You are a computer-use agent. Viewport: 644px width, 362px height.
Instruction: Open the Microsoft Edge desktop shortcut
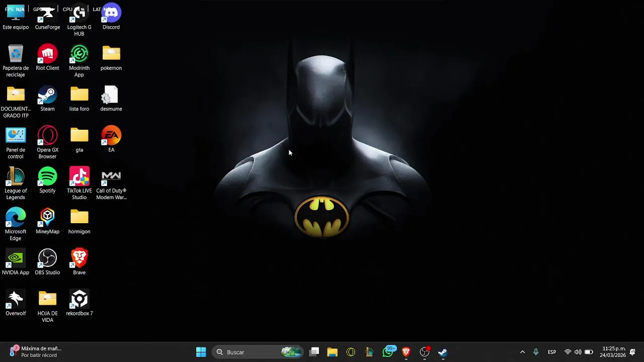point(16,225)
